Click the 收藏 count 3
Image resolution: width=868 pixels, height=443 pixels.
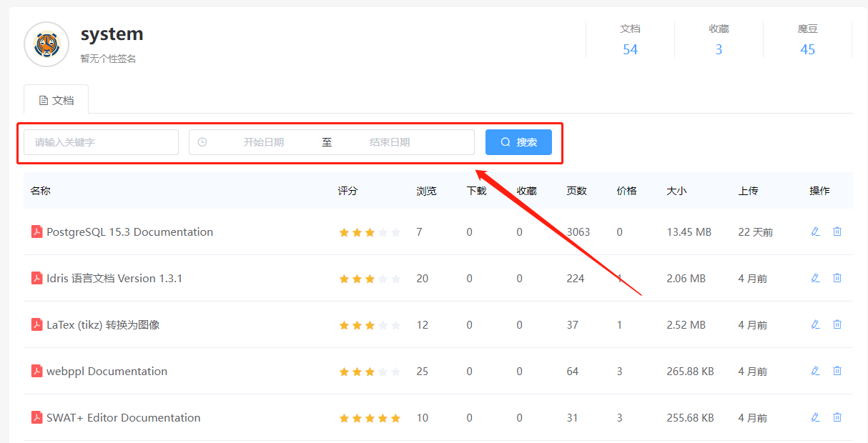(719, 49)
